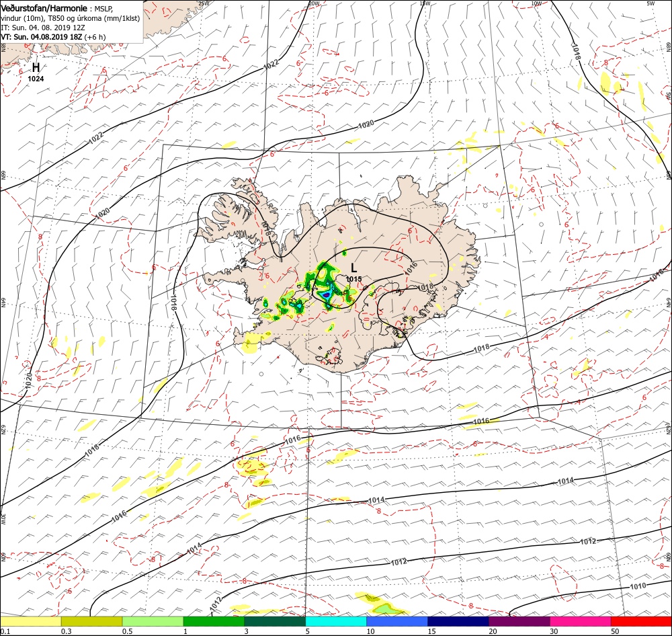The height and width of the screenshot is (636, 672).
Task: Choose the green 1 mm legend swatch
Action: click(214, 621)
